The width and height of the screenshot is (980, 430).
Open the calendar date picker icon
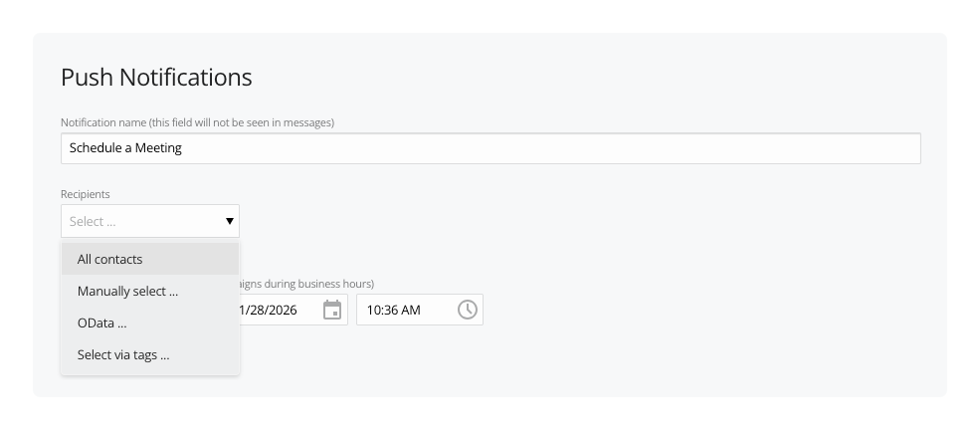click(332, 310)
